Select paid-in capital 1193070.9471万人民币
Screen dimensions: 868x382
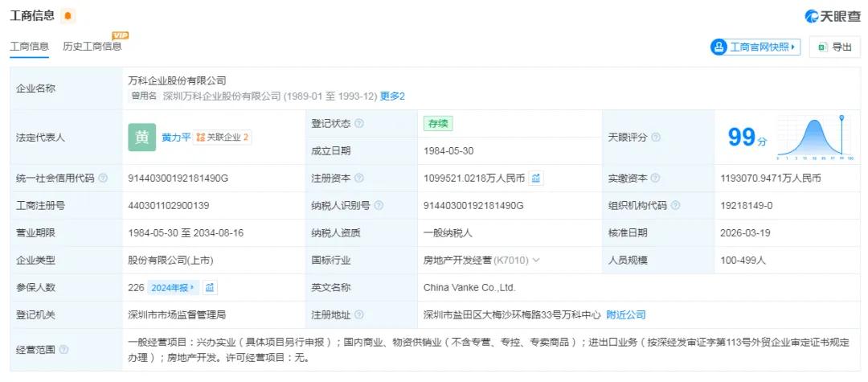[771, 179]
